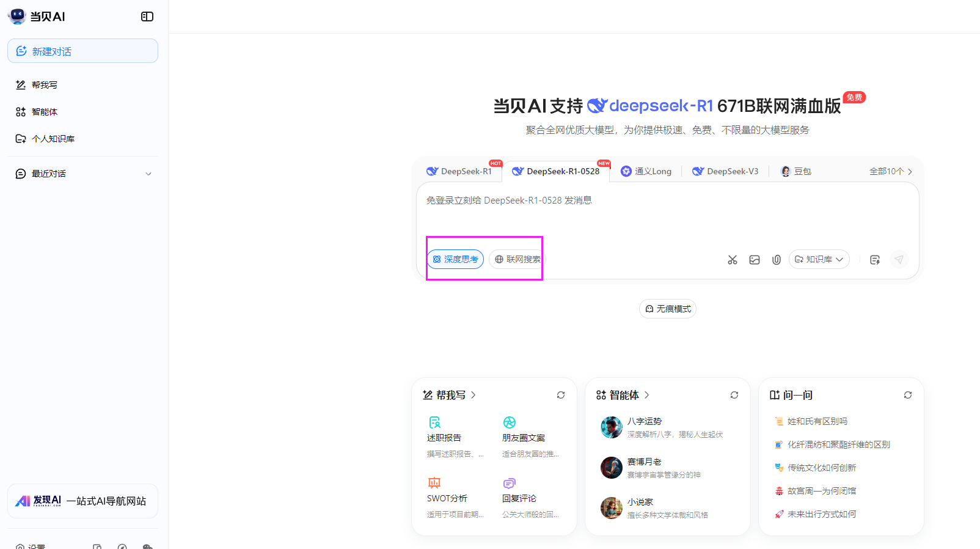Collapse the sidebar with the panel icon

click(147, 17)
